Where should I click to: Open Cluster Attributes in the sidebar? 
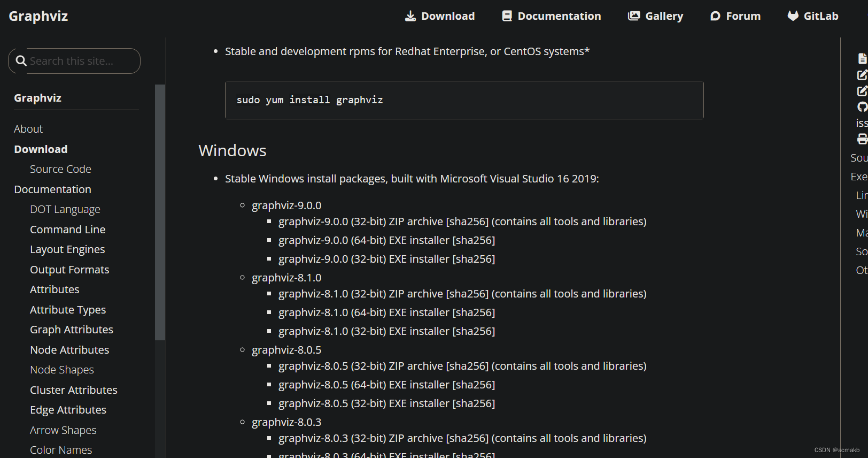coord(74,390)
